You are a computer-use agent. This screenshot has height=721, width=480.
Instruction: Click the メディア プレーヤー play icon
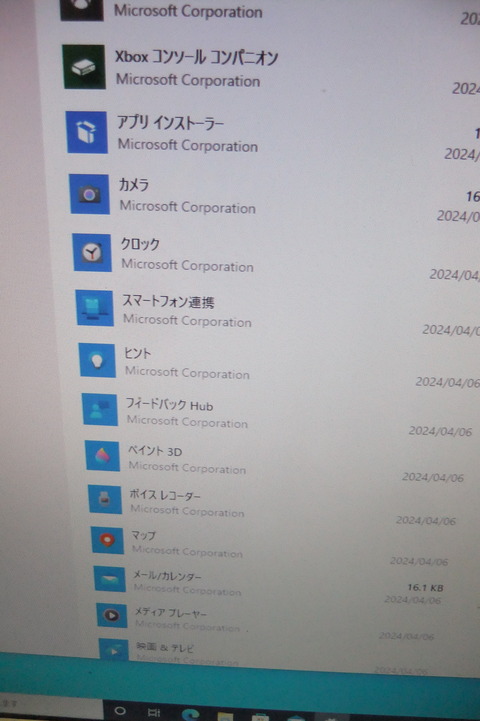click(112, 615)
